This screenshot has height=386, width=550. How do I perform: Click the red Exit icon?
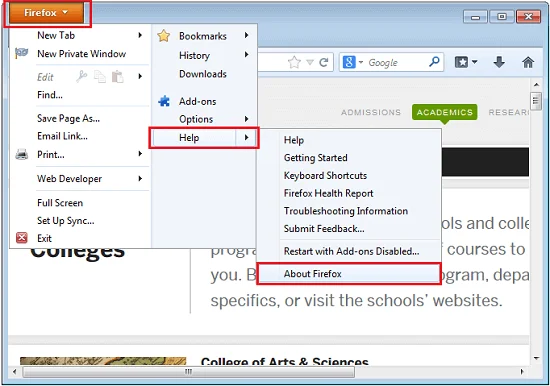[x=21, y=238]
